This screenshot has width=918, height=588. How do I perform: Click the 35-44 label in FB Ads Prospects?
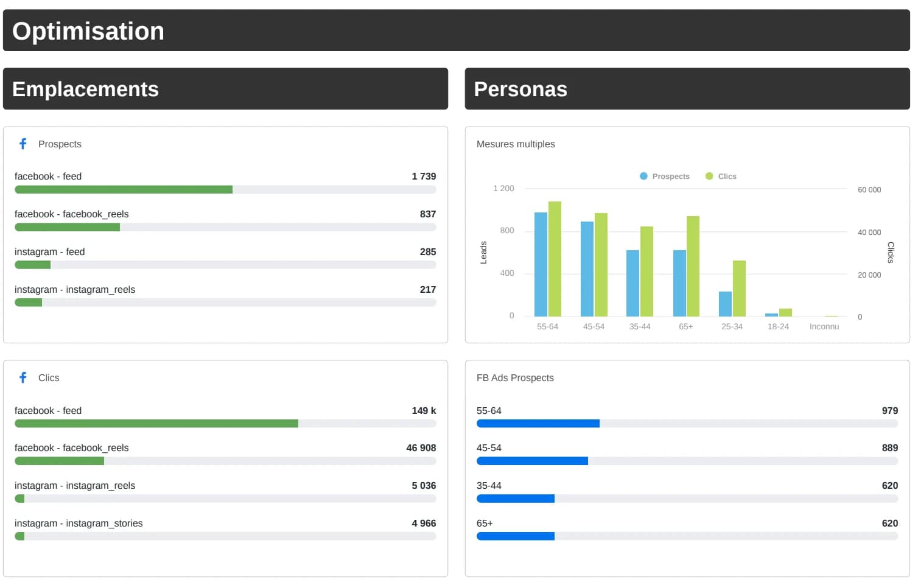click(x=489, y=485)
